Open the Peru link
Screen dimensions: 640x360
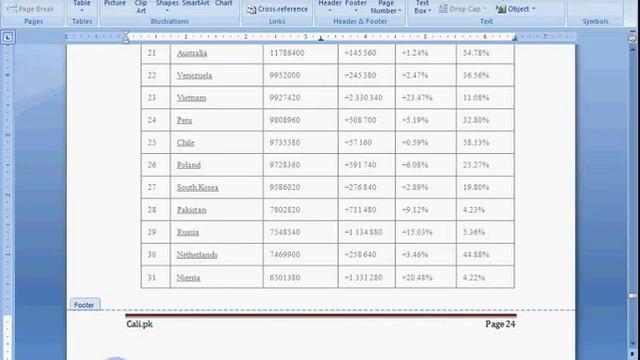pyautogui.click(x=184, y=120)
